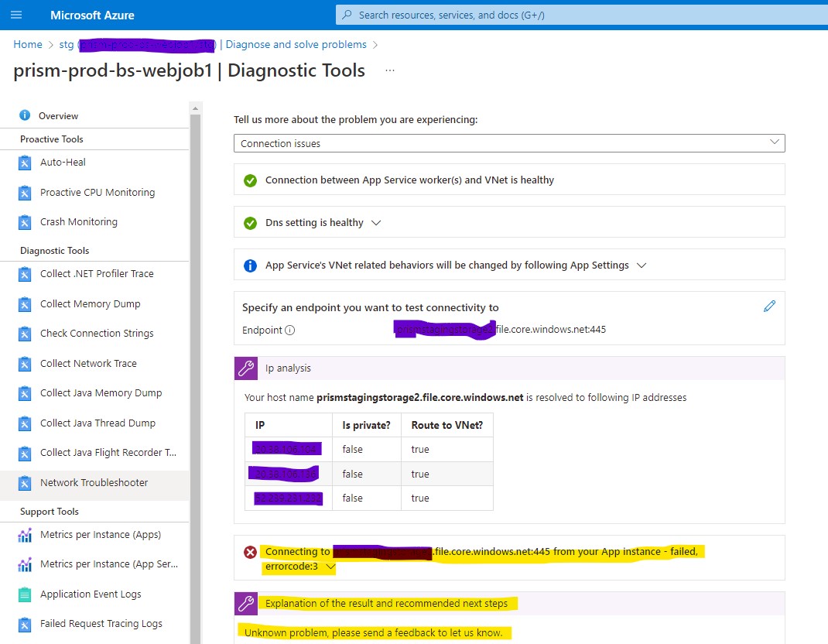Click 'Explanation of the result and recommended next steps'

tap(386, 603)
